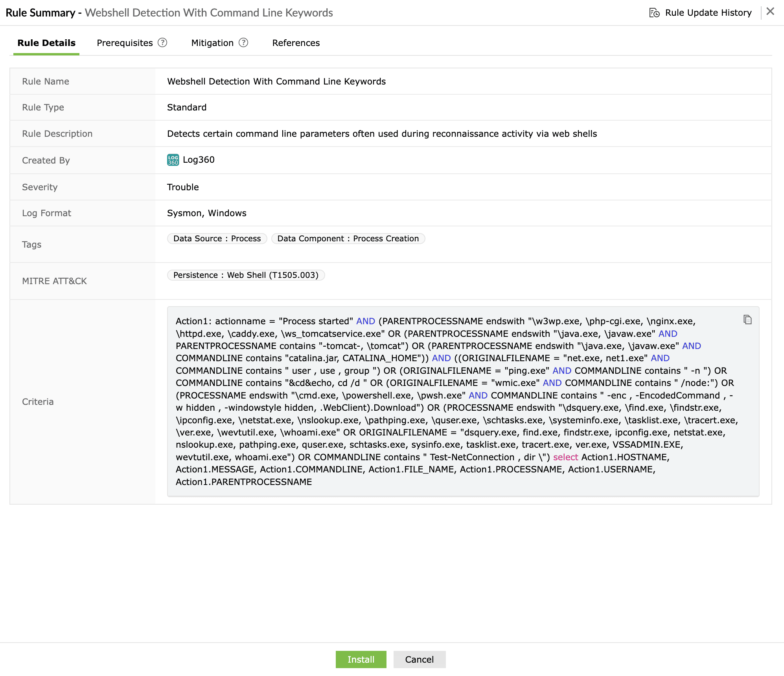This screenshot has width=784, height=676.
Task: Cancel the rule installation
Action: coord(419,659)
